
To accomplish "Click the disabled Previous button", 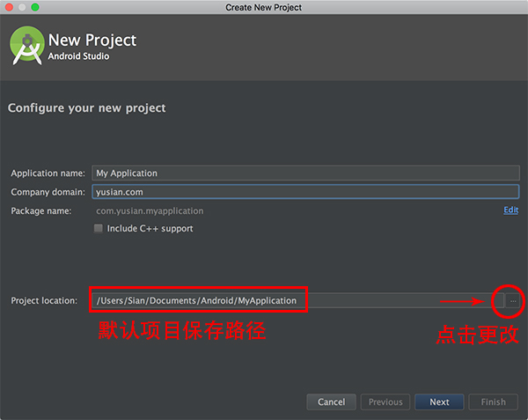I will [385, 402].
